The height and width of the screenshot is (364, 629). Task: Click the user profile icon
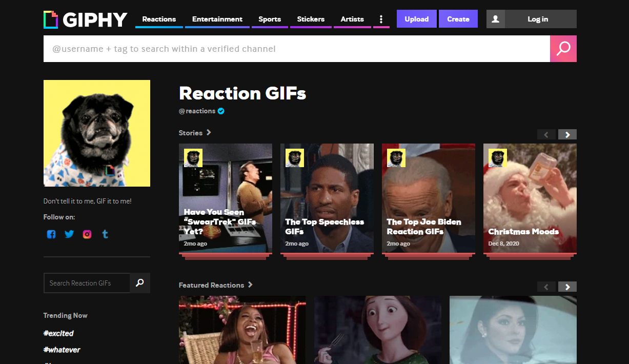pyautogui.click(x=495, y=19)
